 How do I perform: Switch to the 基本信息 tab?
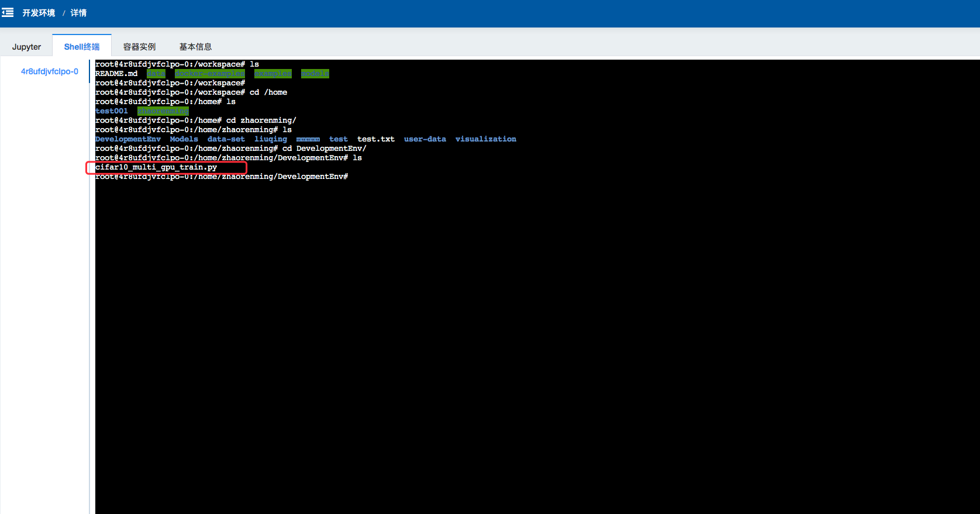(x=195, y=47)
